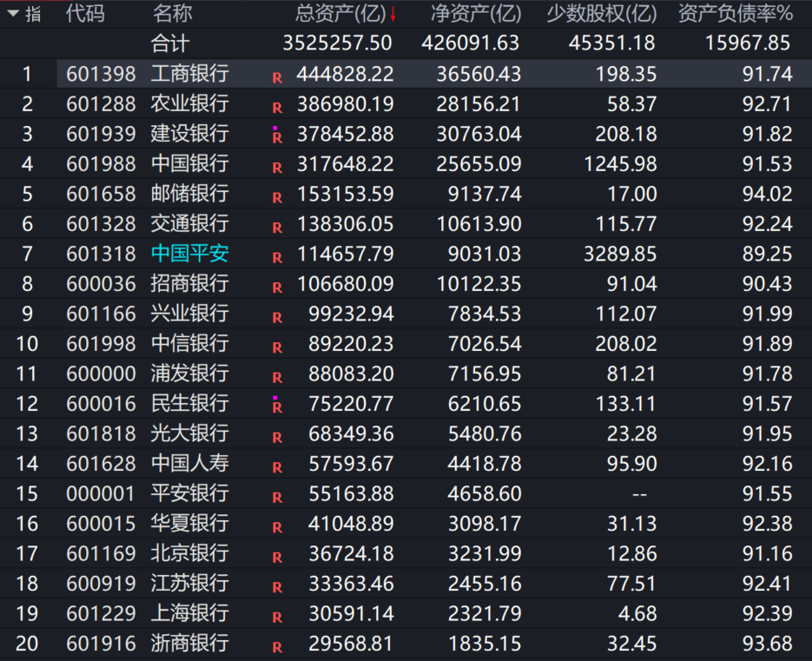The width and height of the screenshot is (812, 661).
Task: Select the stock name 平安银行
Action: pos(190,493)
